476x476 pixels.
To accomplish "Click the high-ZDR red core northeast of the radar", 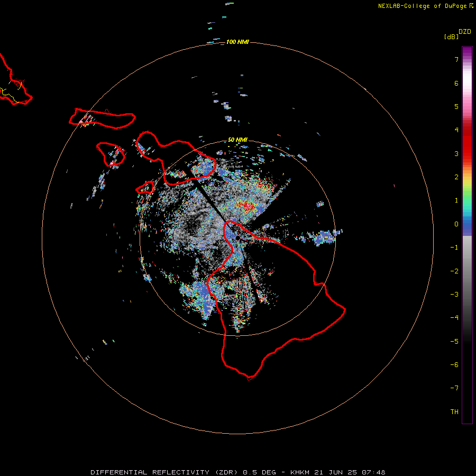I will [x=248, y=206].
